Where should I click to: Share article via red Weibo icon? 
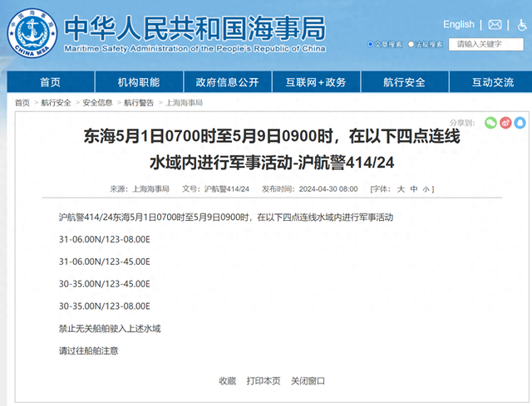[x=505, y=123]
